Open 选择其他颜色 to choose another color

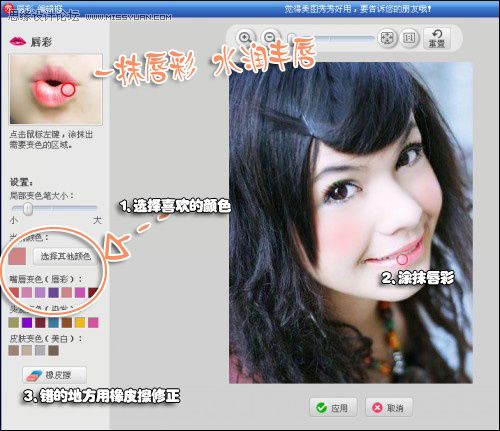(x=65, y=256)
